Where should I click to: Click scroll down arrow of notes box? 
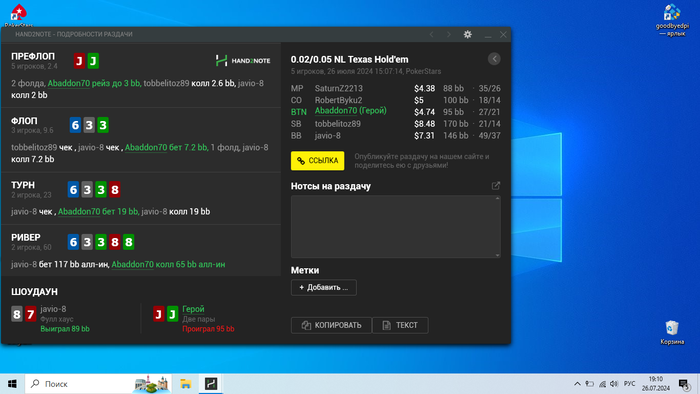pos(497,255)
